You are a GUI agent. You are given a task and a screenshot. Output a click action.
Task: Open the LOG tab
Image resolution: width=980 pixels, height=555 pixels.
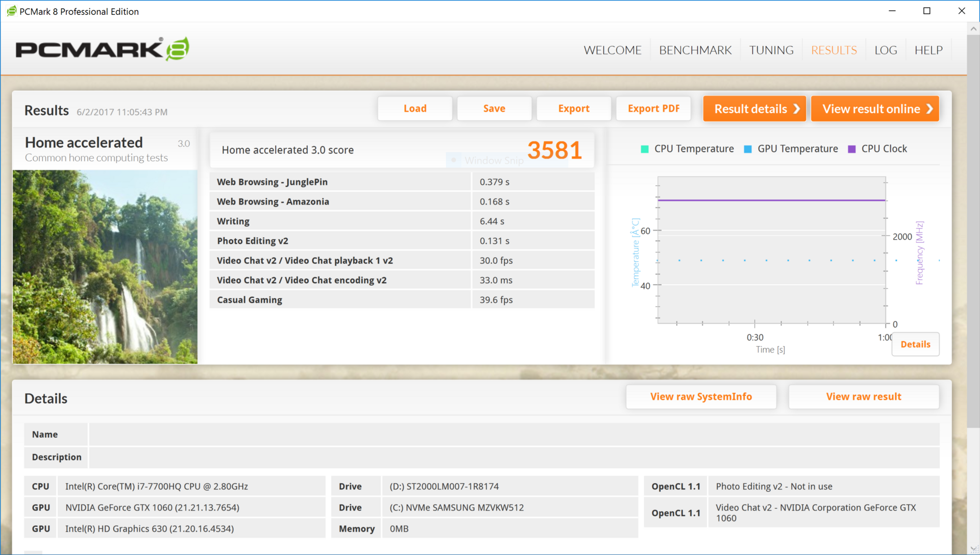[x=886, y=50]
